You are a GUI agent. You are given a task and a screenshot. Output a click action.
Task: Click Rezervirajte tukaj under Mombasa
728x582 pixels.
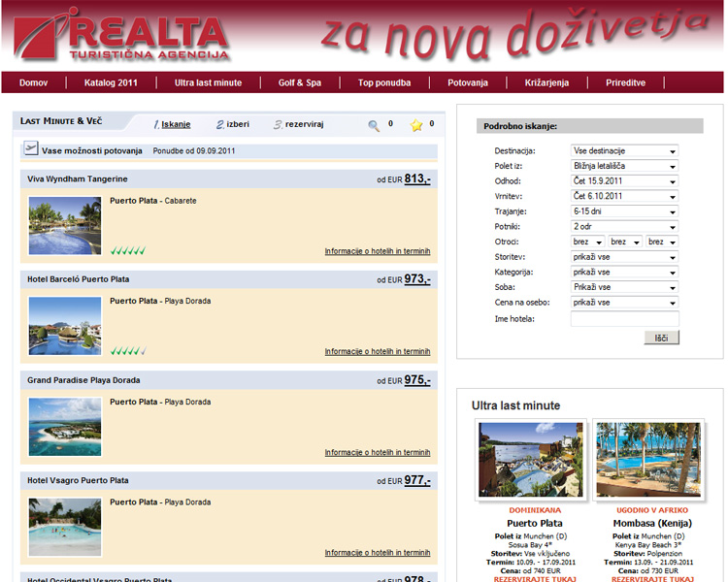click(652, 579)
